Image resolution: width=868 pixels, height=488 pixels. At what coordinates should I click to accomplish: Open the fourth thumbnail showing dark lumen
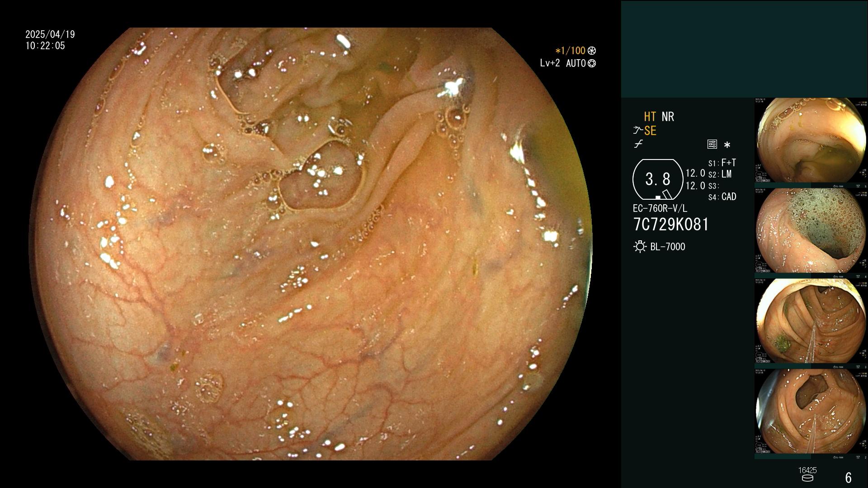coord(811,411)
